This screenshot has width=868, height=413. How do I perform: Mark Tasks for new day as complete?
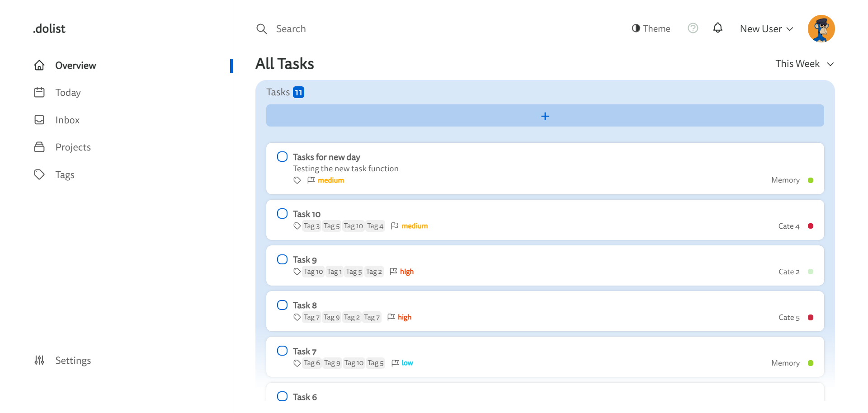click(282, 157)
